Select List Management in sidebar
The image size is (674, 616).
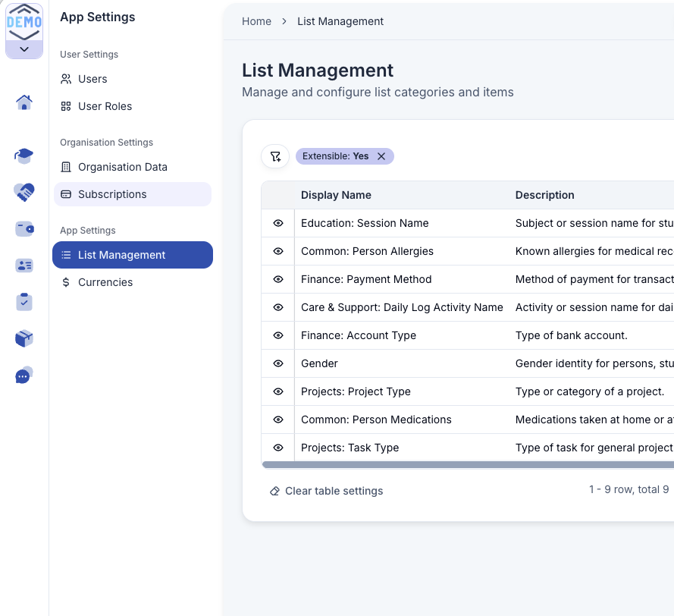pos(133,255)
